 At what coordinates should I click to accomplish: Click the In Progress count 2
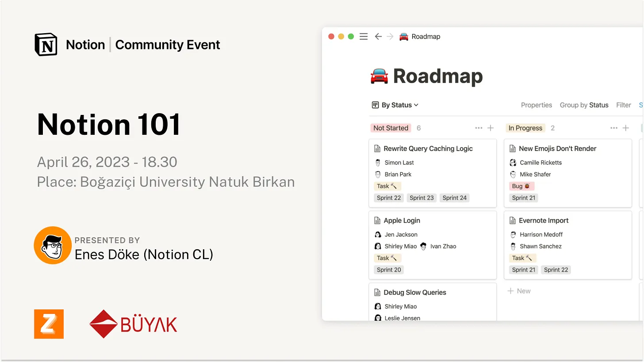point(553,128)
